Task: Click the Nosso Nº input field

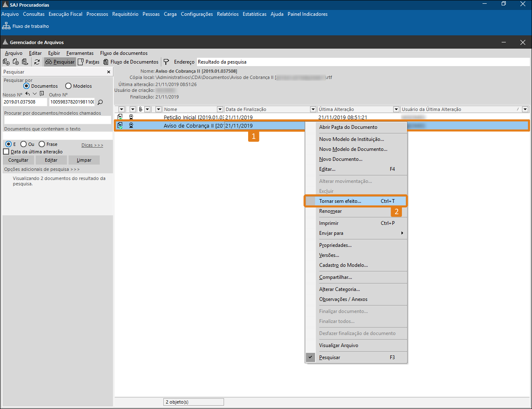Action: click(25, 102)
